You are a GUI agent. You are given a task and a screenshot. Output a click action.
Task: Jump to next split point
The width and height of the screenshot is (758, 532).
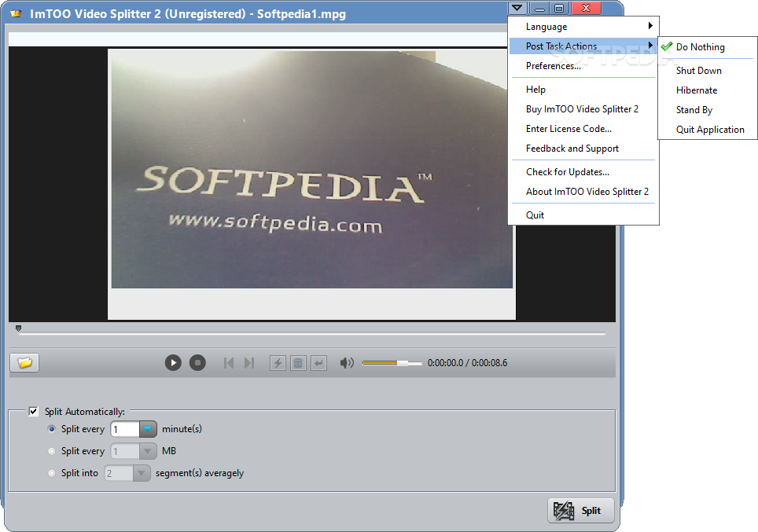point(249,362)
